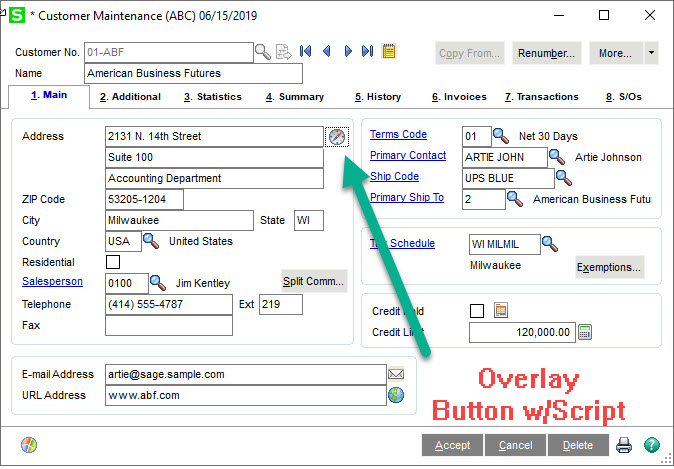Viewport: 674px width, 469px height.
Task: Click the URL globe icon
Action: tap(396, 395)
